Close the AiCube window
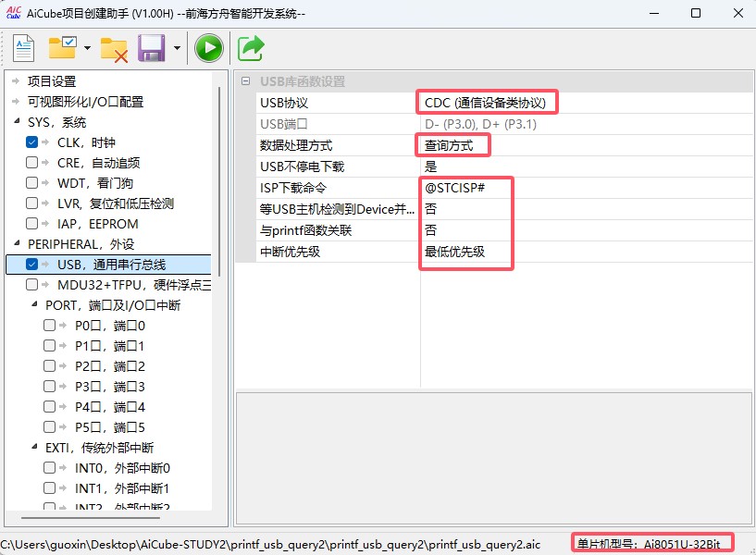Image resolution: width=756 pixels, height=555 pixels. pyautogui.click(x=738, y=13)
